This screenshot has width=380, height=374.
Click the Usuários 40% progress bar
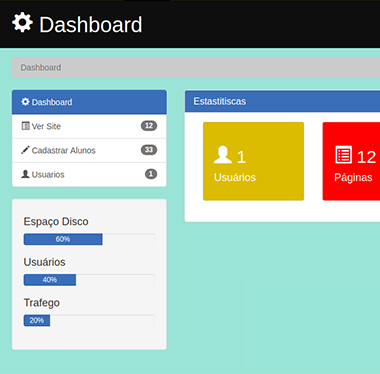89,280
